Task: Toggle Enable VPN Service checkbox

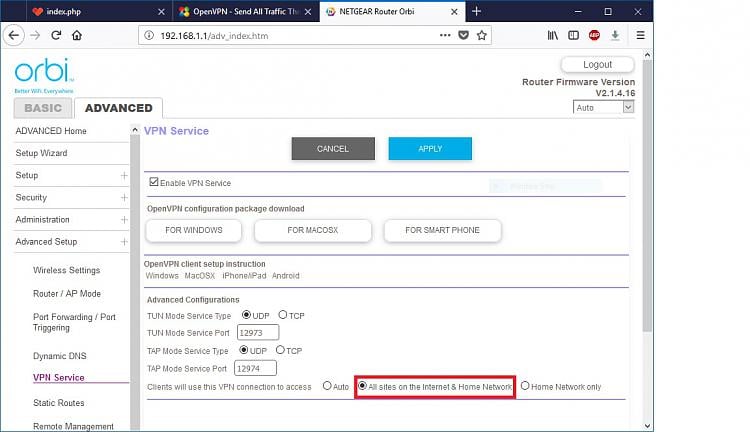Action: pyautogui.click(x=154, y=182)
